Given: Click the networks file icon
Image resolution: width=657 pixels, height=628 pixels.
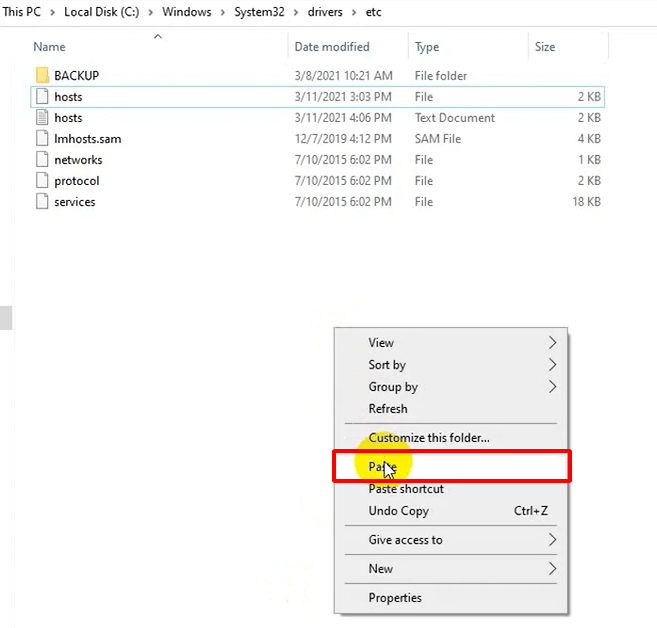Looking at the screenshot, I should (42, 160).
